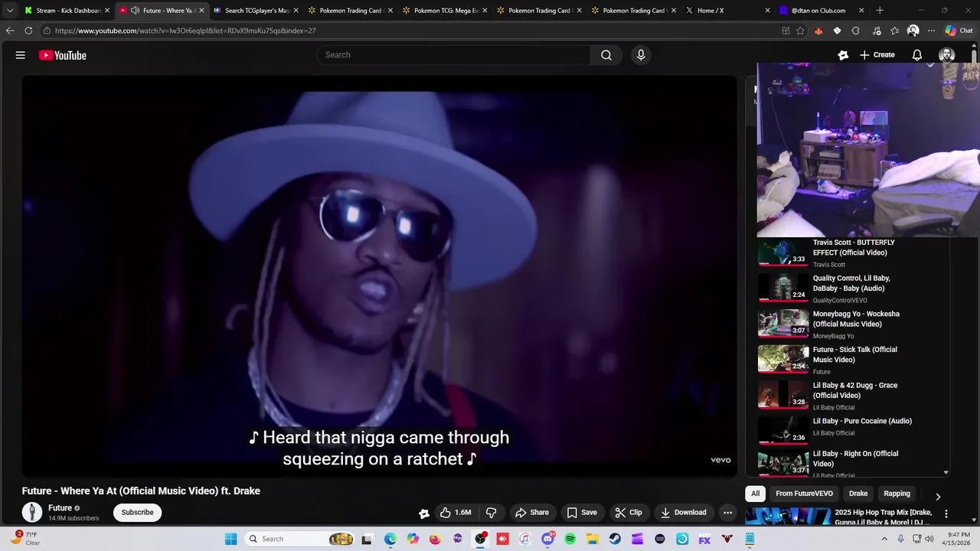This screenshot has width=980, height=551.
Task: Switch to @dtan on Club.com tab
Action: point(822,11)
